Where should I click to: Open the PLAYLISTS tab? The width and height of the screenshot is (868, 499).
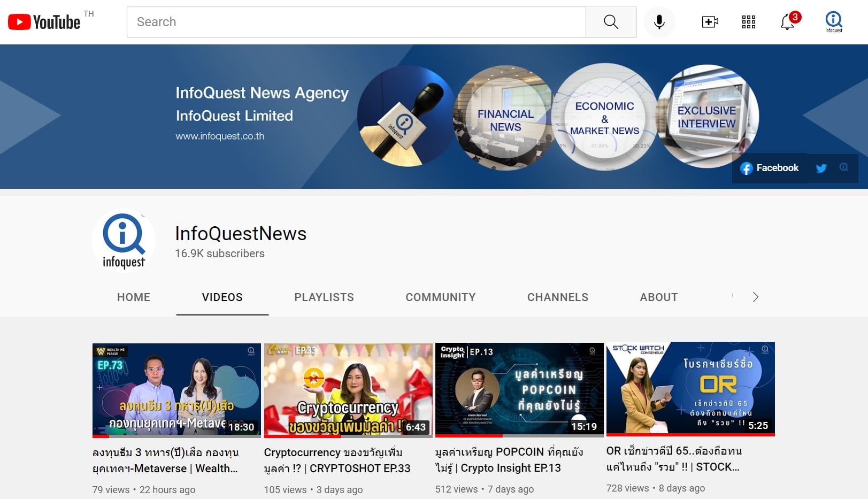(324, 297)
